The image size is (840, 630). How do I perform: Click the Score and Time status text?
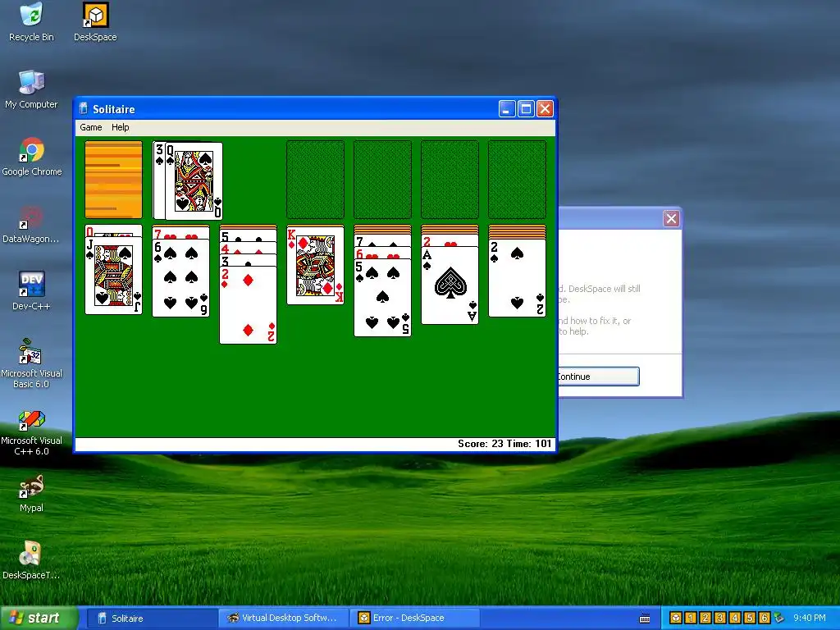tap(504, 444)
